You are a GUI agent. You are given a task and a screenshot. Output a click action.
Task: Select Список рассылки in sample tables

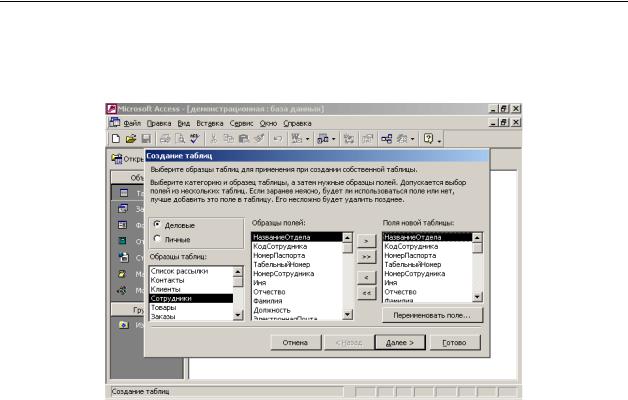click(x=191, y=271)
